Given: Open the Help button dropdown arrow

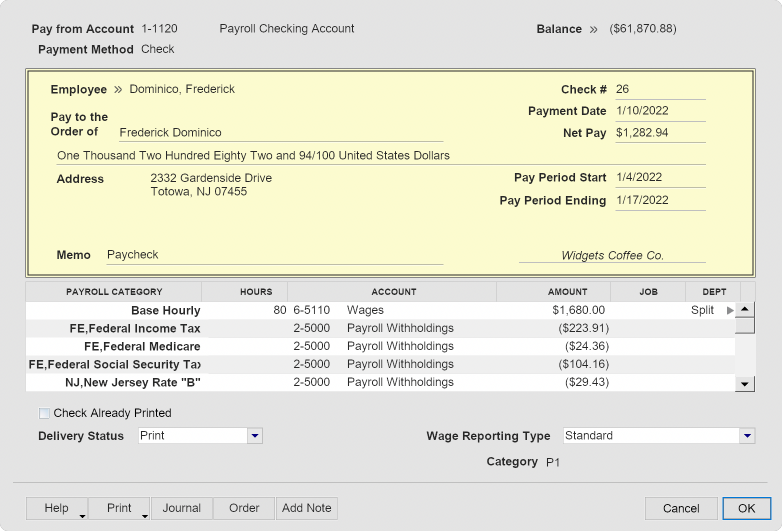Looking at the screenshot, I should pos(82,515).
